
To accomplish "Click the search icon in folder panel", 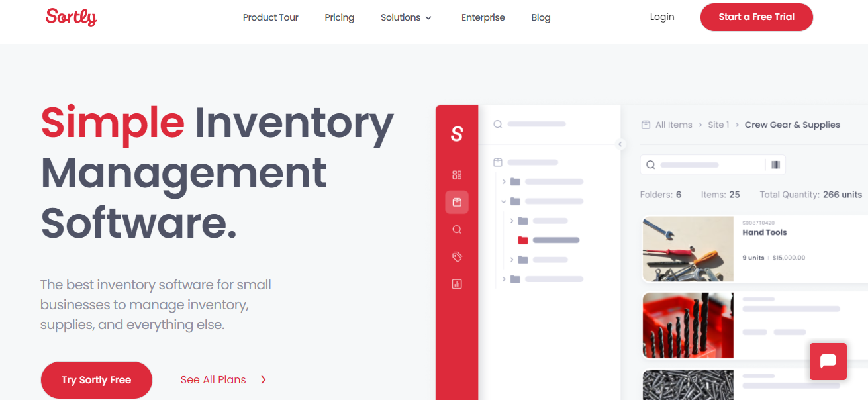I will [x=498, y=124].
